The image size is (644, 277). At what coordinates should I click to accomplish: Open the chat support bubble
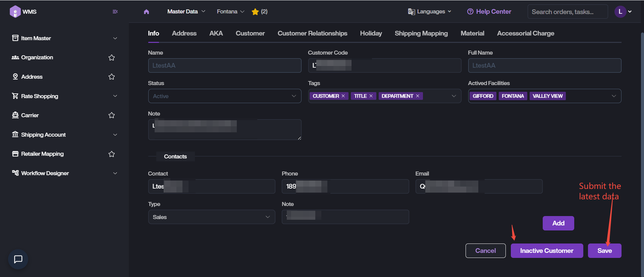click(x=18, y=259)
